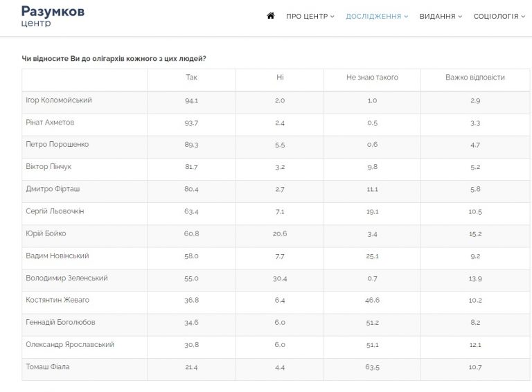Image resolution: width=532 pixels, height=392 pixels.
Task: Select the Юрій Бойко row name
Action: click(46, 233)
